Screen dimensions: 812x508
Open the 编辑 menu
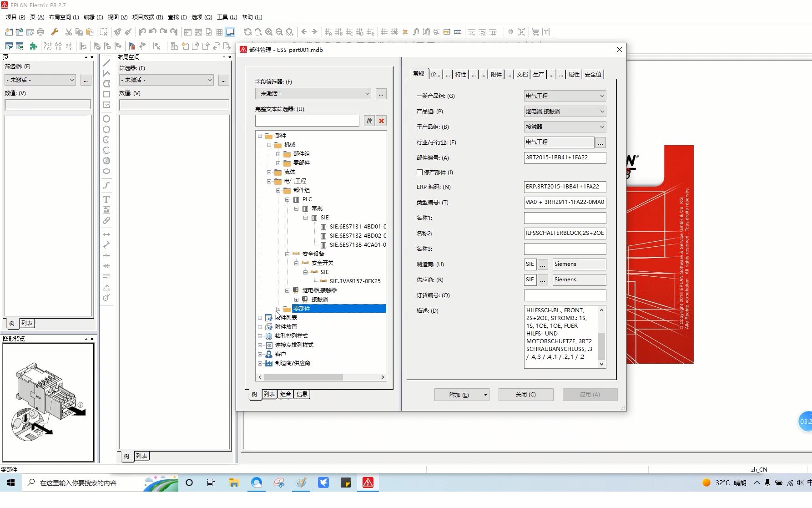pyautogui.click(x=93, y=17)
